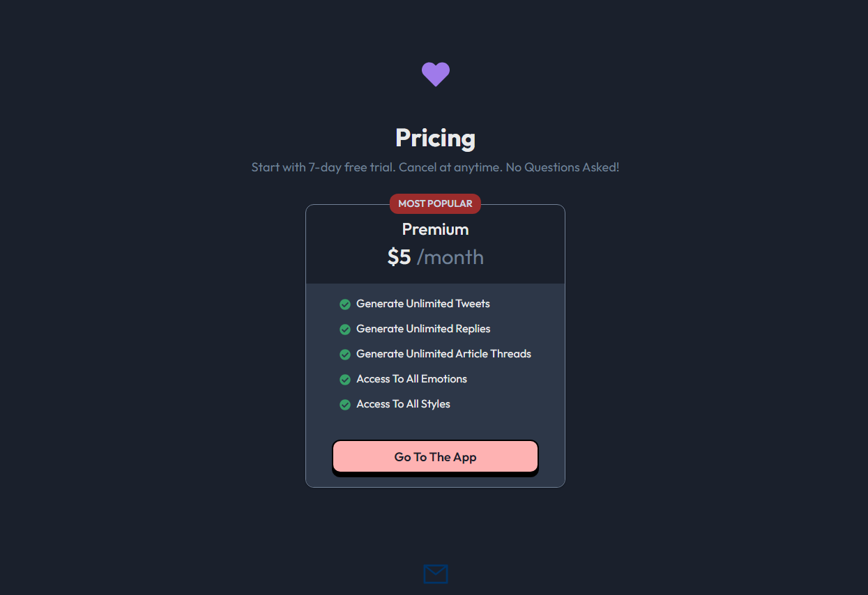Click the Premium pricing card header area
This screenshot has height=595, width=868.
[435, 245]
